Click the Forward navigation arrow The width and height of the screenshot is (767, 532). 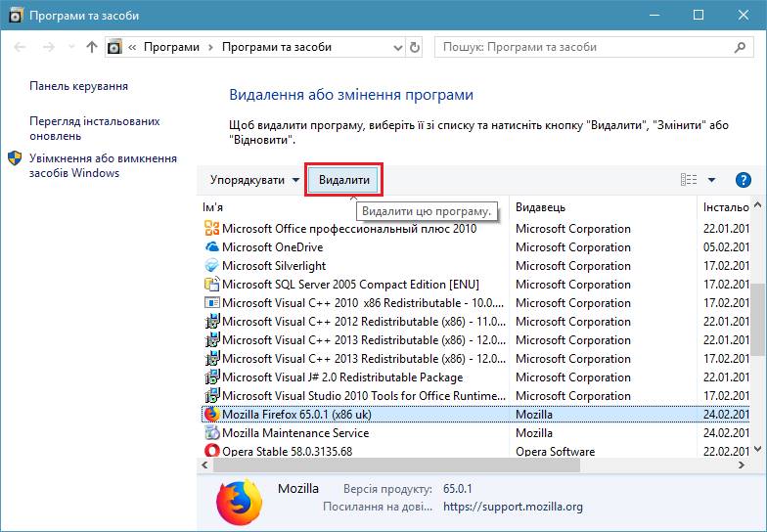(x=49, y=47)
